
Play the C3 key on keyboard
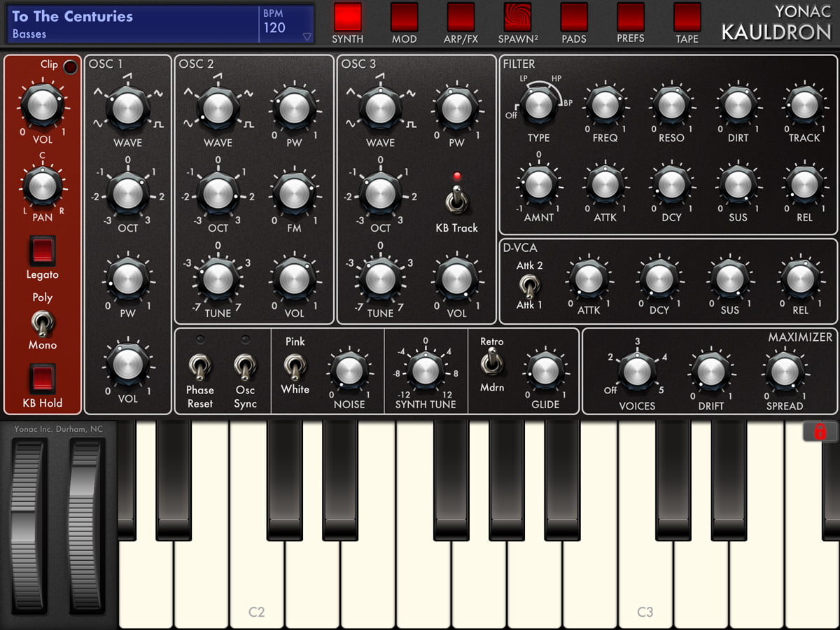click(645, 581)
